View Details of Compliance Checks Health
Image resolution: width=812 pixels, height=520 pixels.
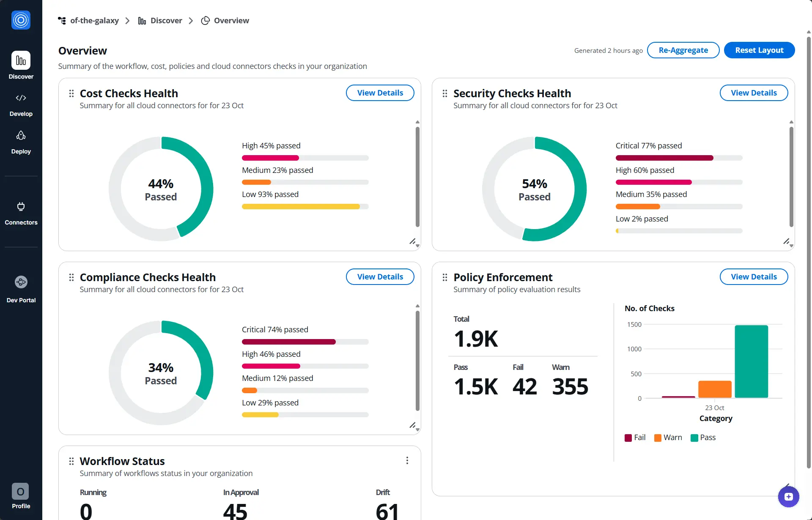(380, 277)
